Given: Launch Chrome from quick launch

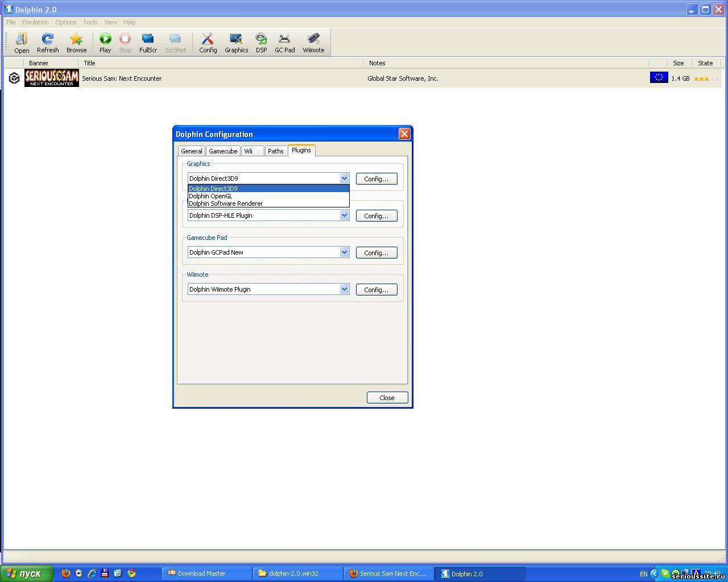Looking at the screenshot, I should pyautogui.click(x=131, y=573).
